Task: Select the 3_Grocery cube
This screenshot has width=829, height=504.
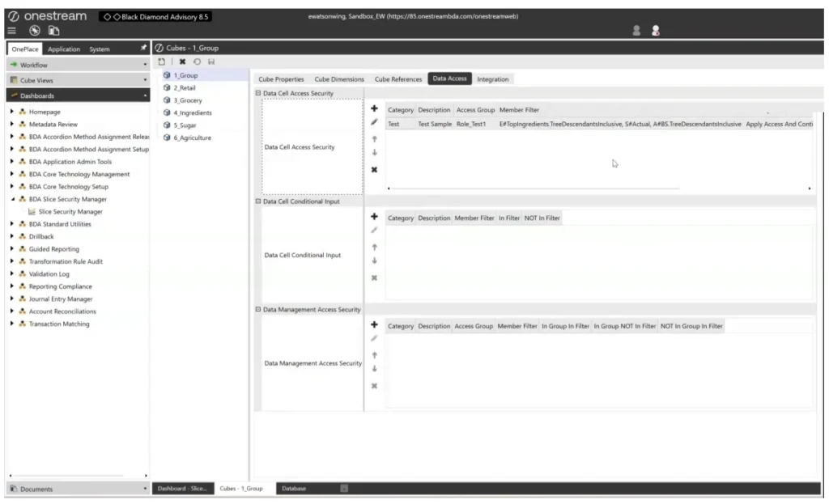Action: point(188,100)
